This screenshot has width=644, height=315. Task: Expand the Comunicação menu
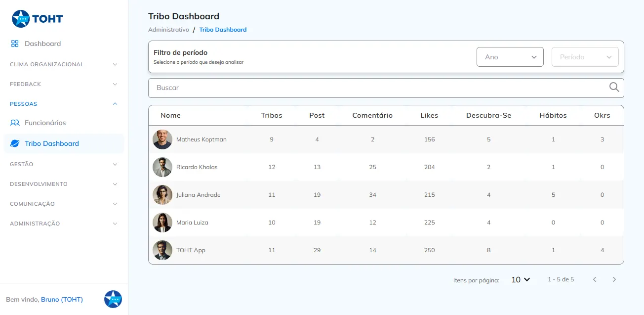(x=64, y=204)
